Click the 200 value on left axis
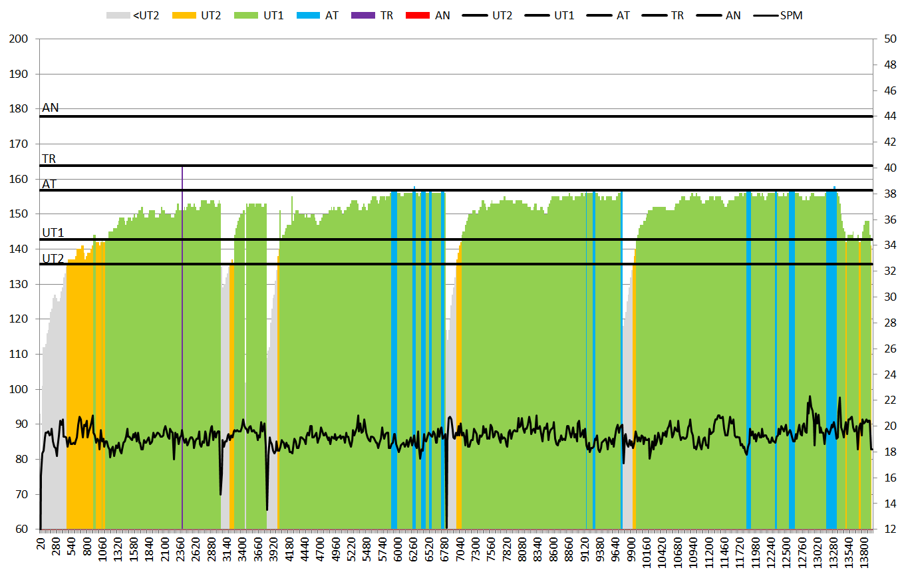 point(18,39)
